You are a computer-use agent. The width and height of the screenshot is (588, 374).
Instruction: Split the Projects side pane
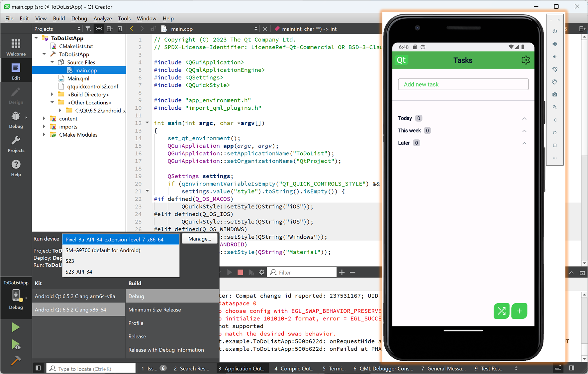click(x=110, y=29)
